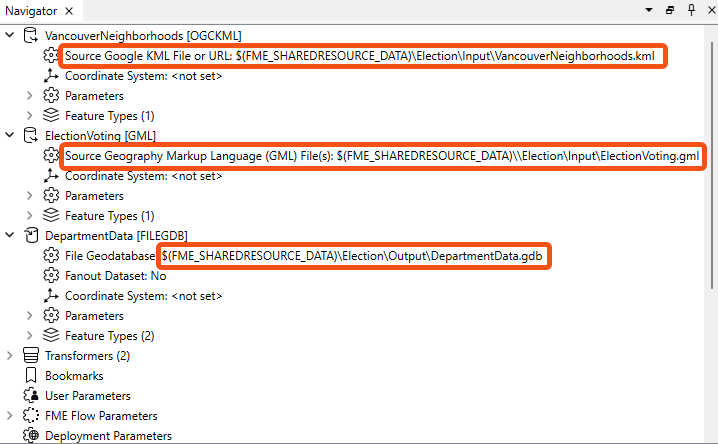The width and height of the screenshot is (718, 444).
Task: Click the coordinate system icon under ElectionVoting
Action: 51,175
